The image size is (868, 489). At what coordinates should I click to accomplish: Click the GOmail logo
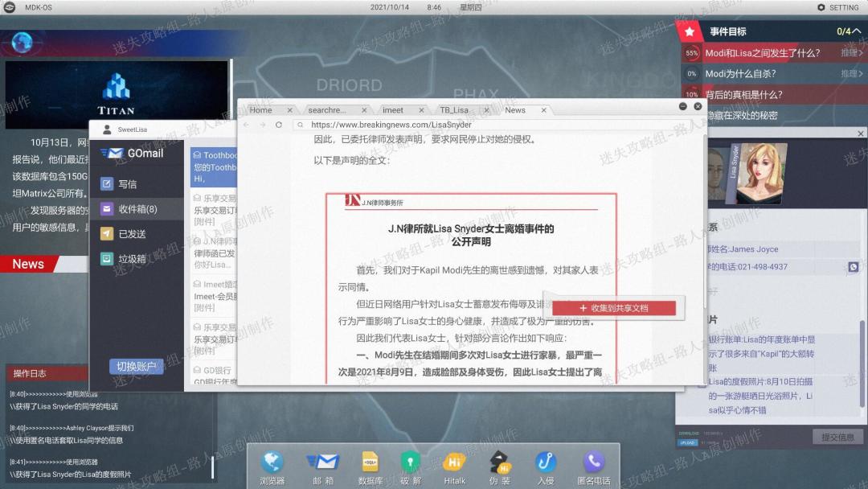pyautogui.click(x=133, y=154)
